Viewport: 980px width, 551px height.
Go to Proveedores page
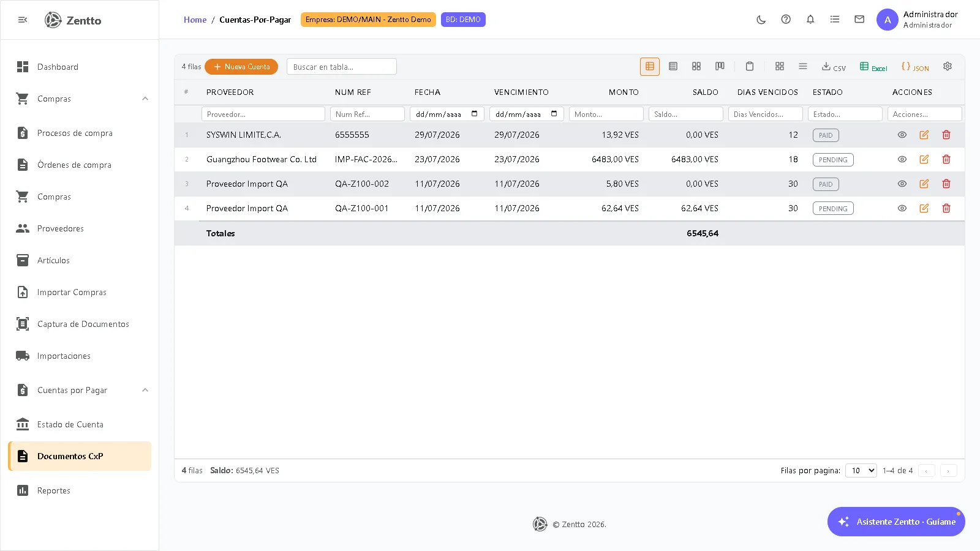pos(80,228)
